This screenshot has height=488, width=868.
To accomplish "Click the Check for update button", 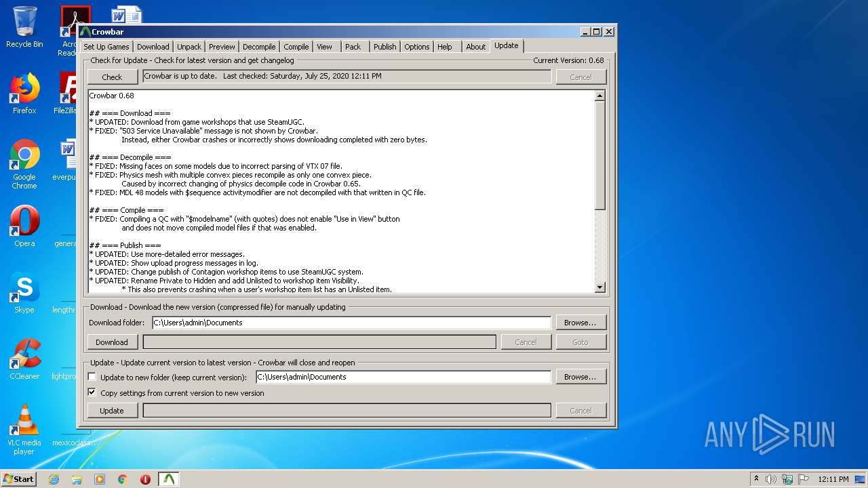I will click(112, 77).
